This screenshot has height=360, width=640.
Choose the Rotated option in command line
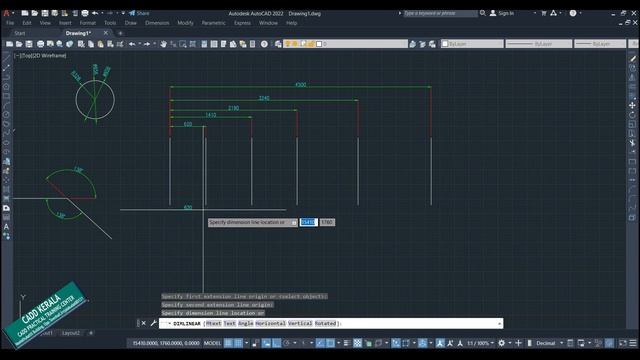(x=325, y=323)
